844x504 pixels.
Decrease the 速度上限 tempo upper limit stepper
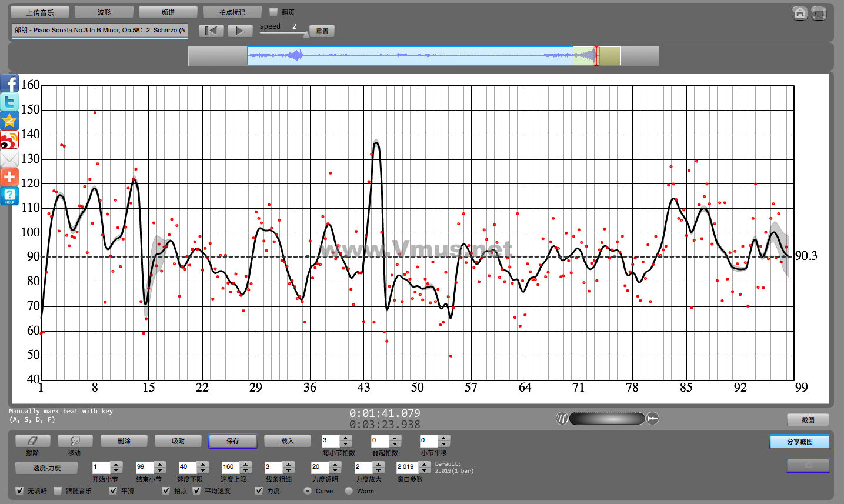246,470
